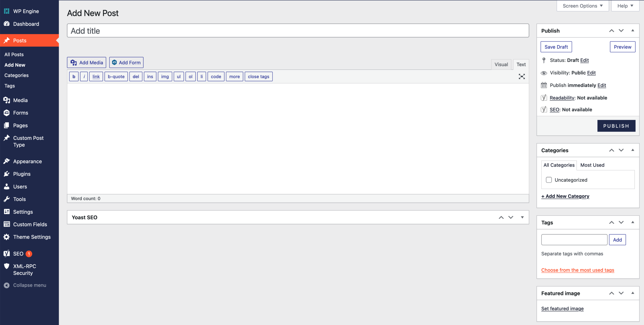Viewport: 644px width, 325px height.
Task: Click the link insertion icon
Action: [x=96, y=76]
